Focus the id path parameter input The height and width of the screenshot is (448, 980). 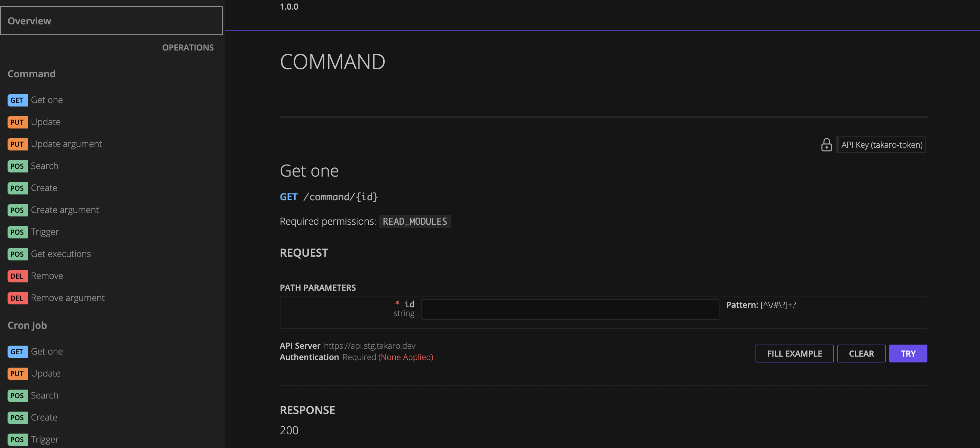click(x=570, y=309)
